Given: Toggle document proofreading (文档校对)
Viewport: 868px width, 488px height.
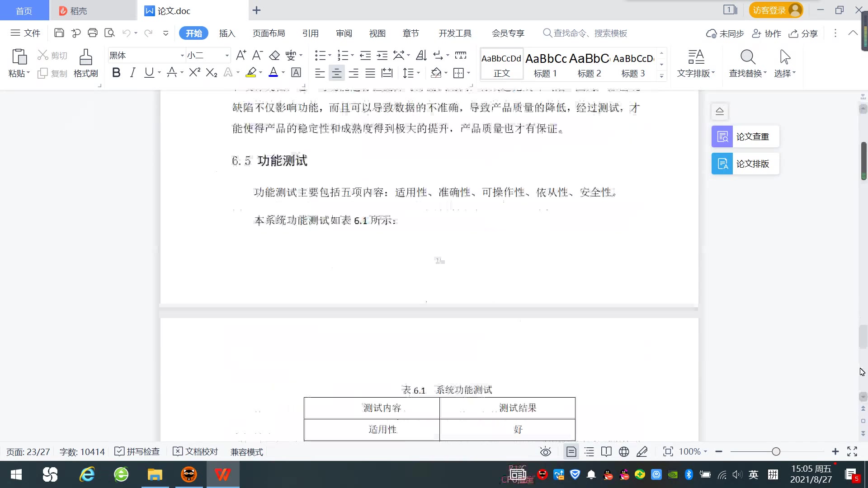Looking at the screenshot, I should coord(196,451).
